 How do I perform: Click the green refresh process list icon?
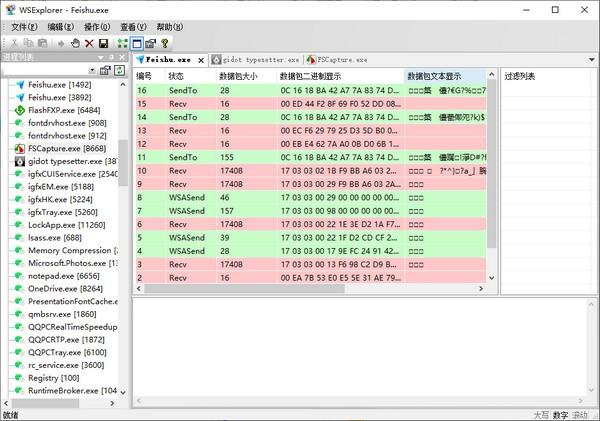[x=119, y=70]
